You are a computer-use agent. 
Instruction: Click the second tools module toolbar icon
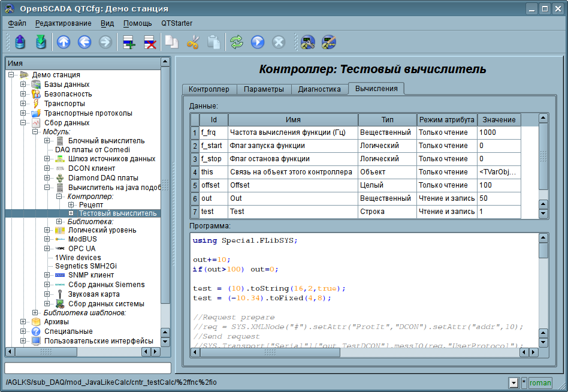[329, 42]
